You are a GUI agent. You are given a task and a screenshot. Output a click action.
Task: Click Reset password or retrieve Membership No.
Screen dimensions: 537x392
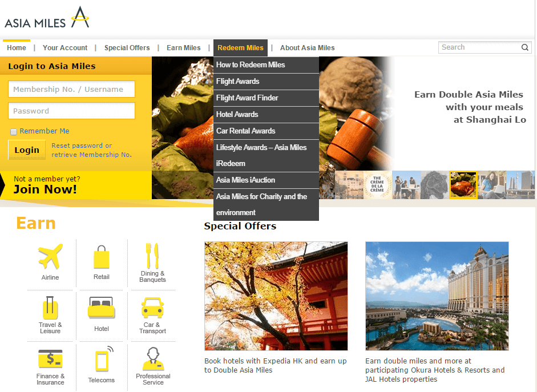tap(91, 150)
